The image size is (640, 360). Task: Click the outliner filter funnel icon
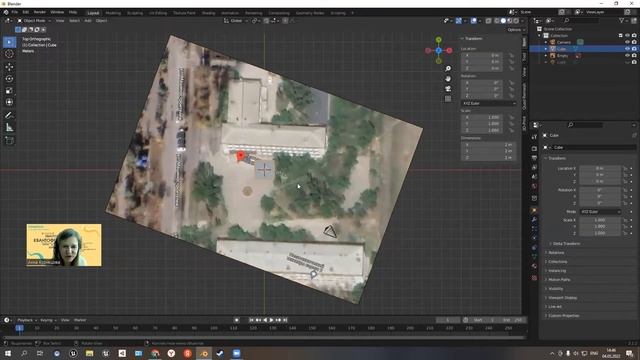click(621, 20)
